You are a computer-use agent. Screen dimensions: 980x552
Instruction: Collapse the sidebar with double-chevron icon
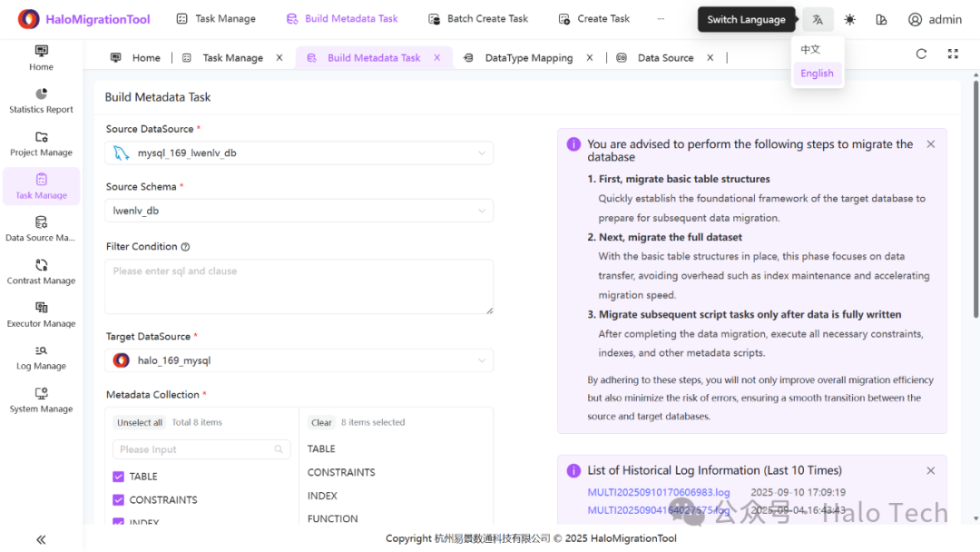click(x=41, y=539)
